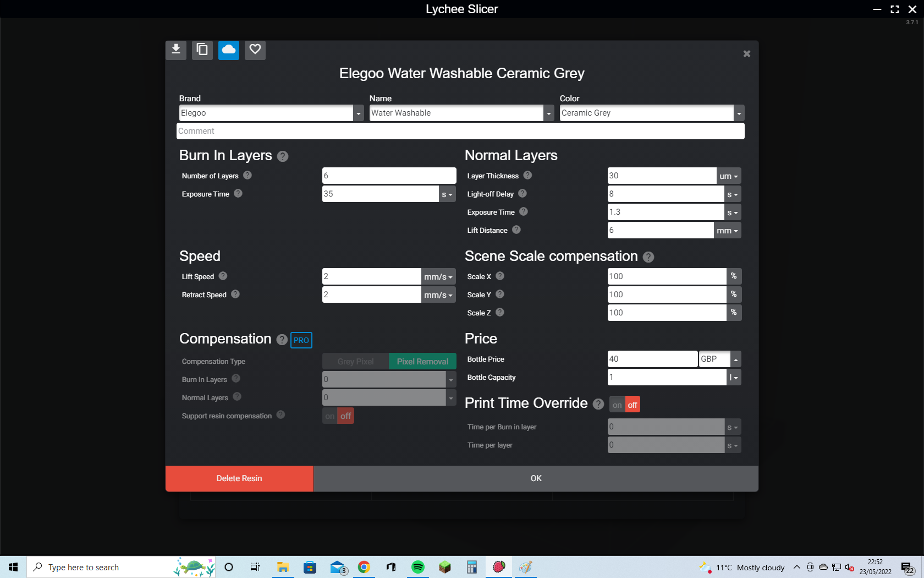Click the Lift Speed value field
This screenshot has height=578, width=924.
pyautogui.click(x=371, y=276)
